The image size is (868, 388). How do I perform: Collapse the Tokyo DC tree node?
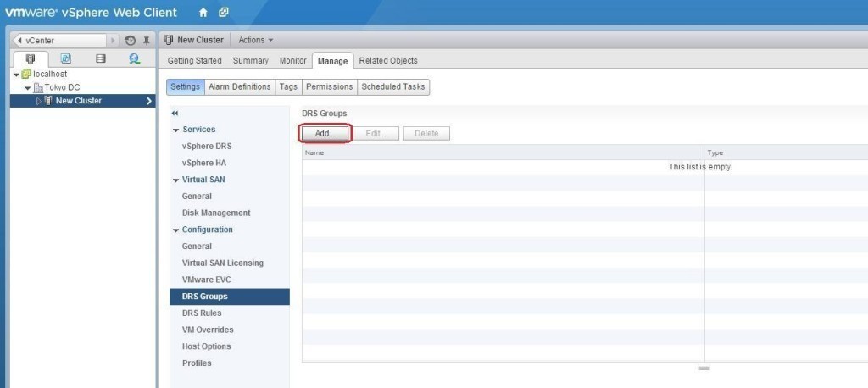pos(28,88)
